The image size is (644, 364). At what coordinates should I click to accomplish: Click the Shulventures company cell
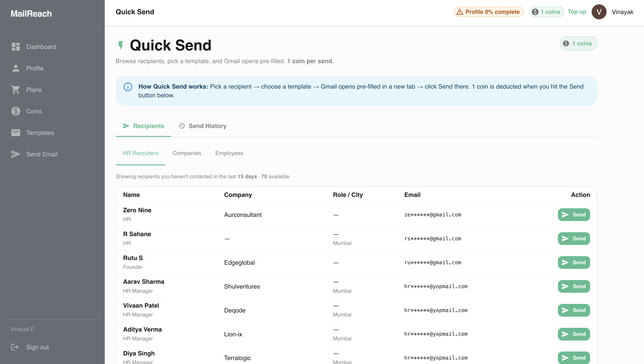coord(242,286)
